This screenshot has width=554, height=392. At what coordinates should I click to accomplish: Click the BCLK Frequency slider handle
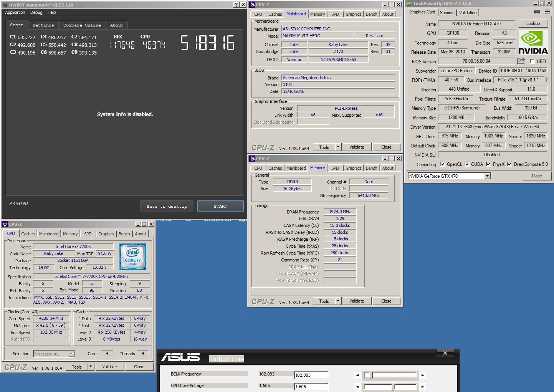[x=371, y=375]
